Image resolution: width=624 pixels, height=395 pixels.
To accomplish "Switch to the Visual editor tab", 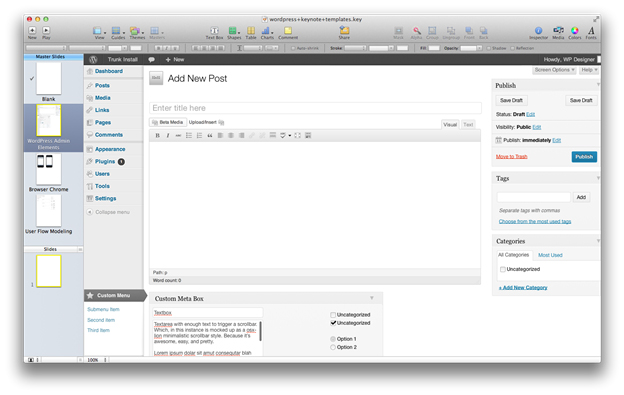I will (450, 125).
